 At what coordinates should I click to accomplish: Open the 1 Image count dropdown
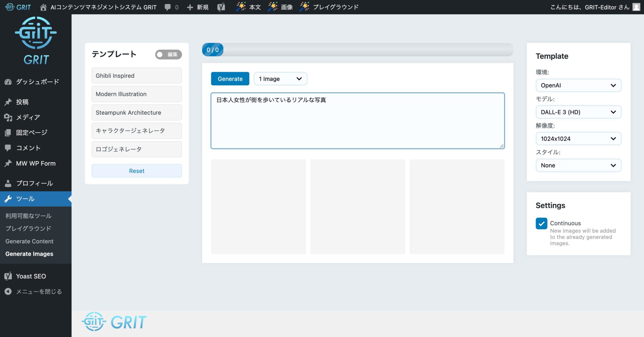(x=280, y=79)
